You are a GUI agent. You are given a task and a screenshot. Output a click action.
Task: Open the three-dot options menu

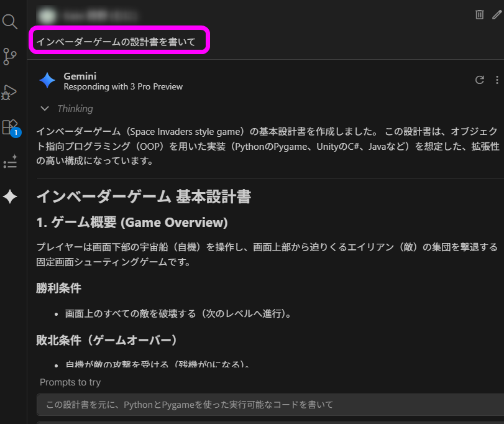[x=496, y=80]
